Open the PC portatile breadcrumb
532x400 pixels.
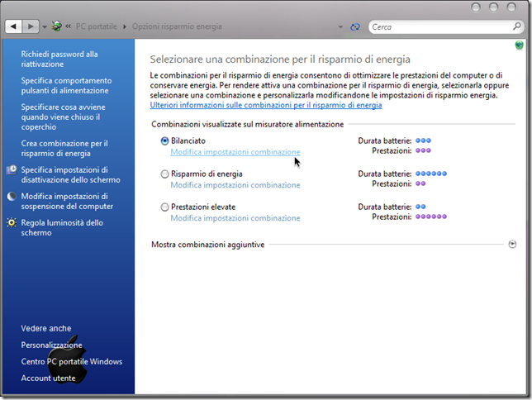tap(97, 26)
